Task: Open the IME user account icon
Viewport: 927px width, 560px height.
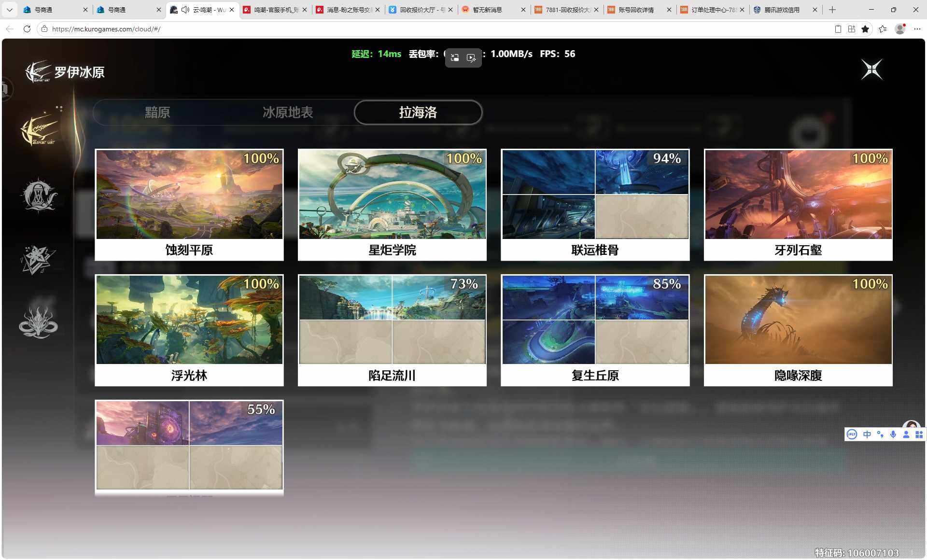Action: tap(906, 434)
